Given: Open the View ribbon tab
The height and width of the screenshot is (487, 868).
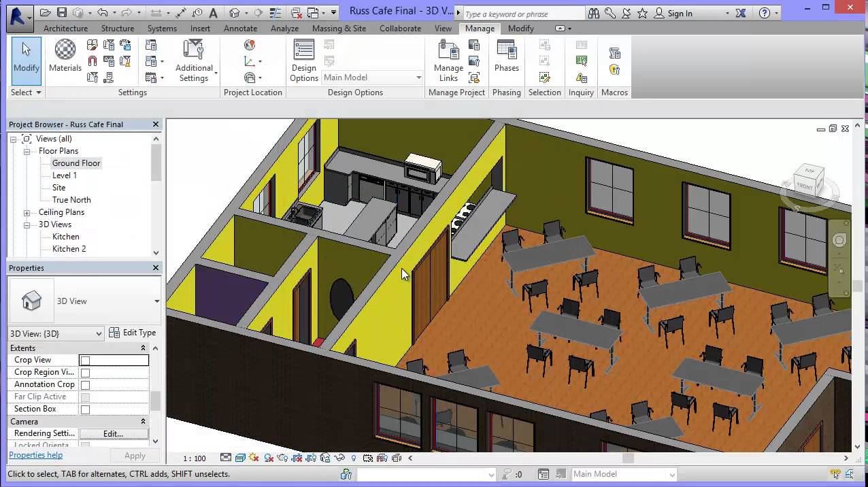Looking at the screenshot, I should click(x=443, y=29).
